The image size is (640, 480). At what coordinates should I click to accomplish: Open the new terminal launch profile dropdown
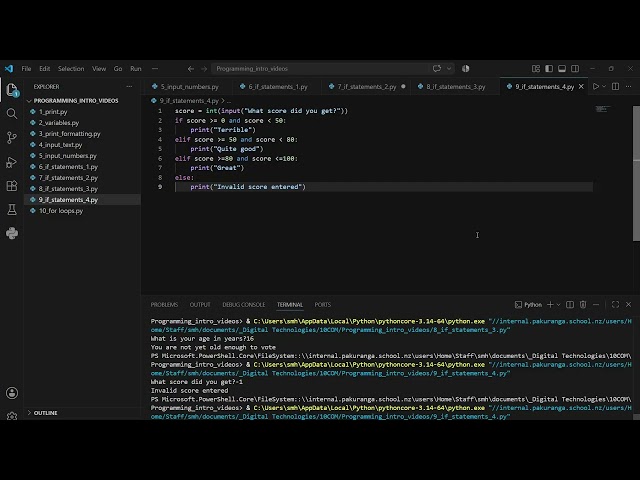pos(558,304)
